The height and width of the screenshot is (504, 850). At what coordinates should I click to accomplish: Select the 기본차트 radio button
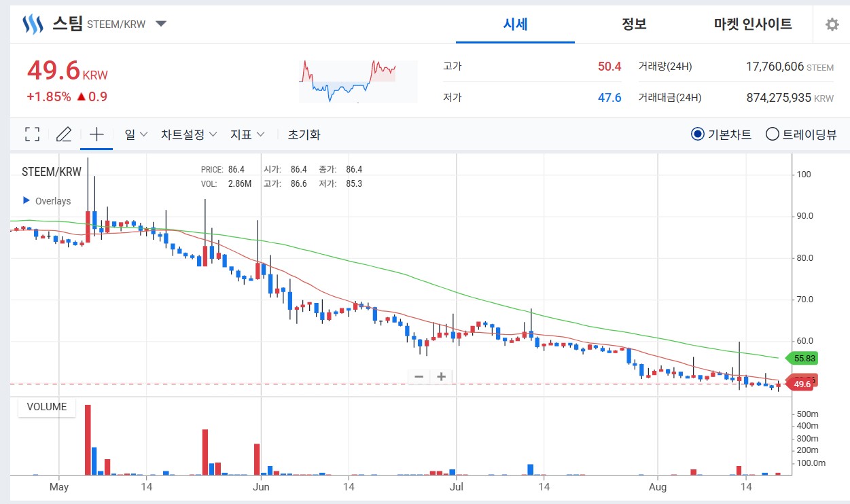(x=697, y=134)
